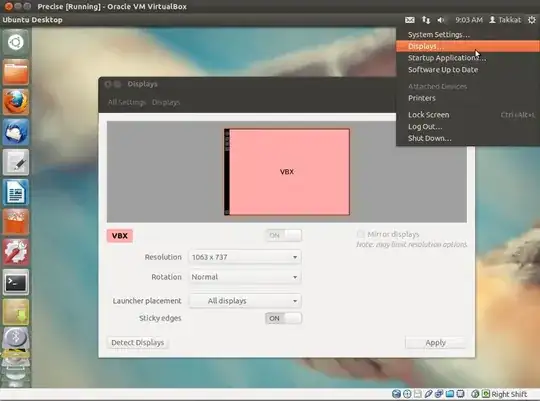540x401 pixels.
Task: Open LibreOffice Writer from the launcher
Action: click(x=15, y=192)
